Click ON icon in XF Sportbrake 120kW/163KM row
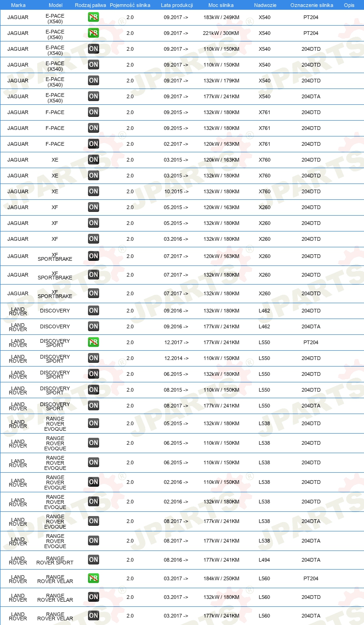364x625 pixels. 94,256
